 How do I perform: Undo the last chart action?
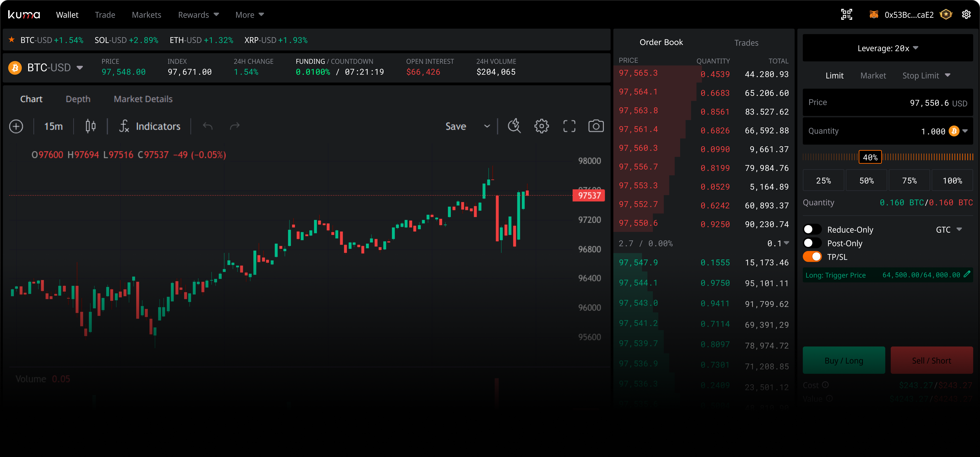tap(207, 126)
